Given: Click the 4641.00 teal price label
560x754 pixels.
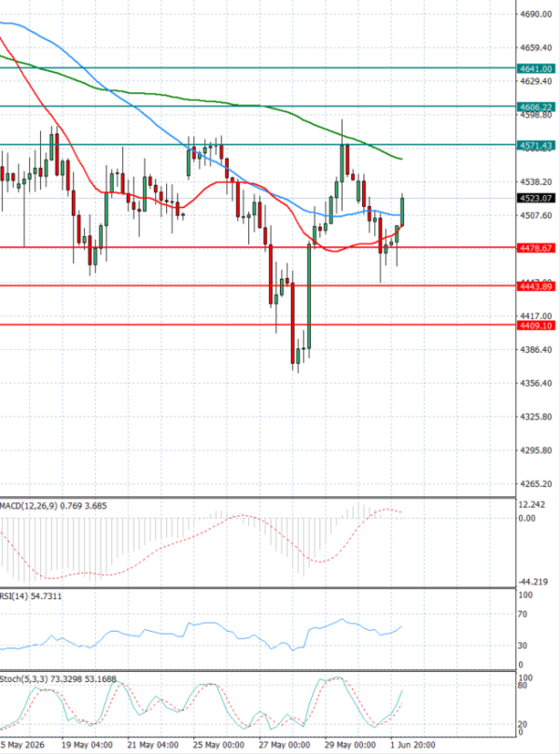Looking at the screenshot, I should tap(536, 69).
